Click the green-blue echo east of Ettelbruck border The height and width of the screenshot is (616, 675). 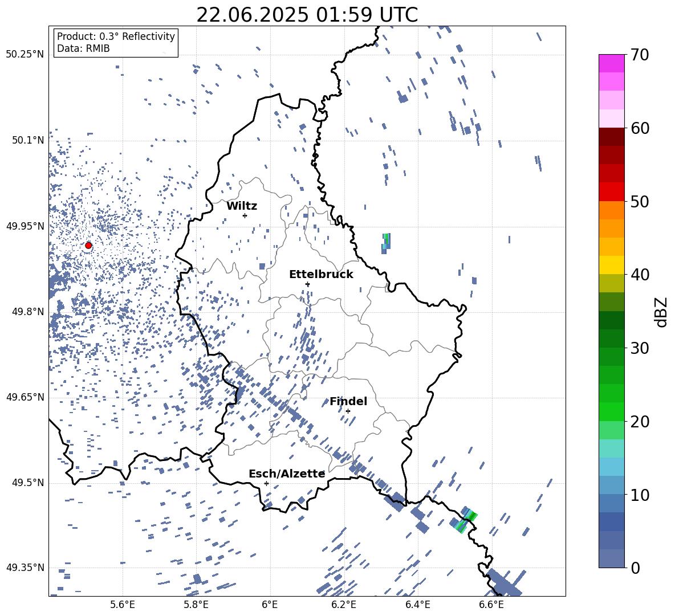386,243
